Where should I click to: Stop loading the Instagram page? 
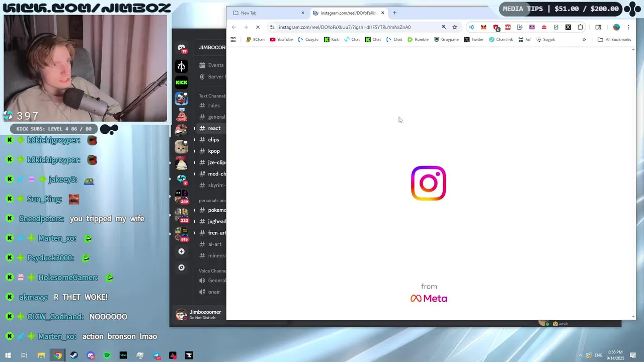[x=258, y=27]
